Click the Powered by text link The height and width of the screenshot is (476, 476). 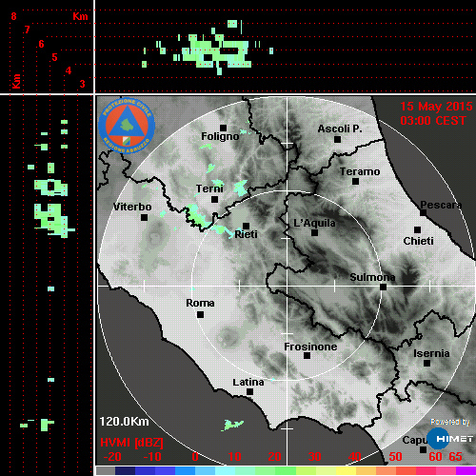click(x=450, y=422)
